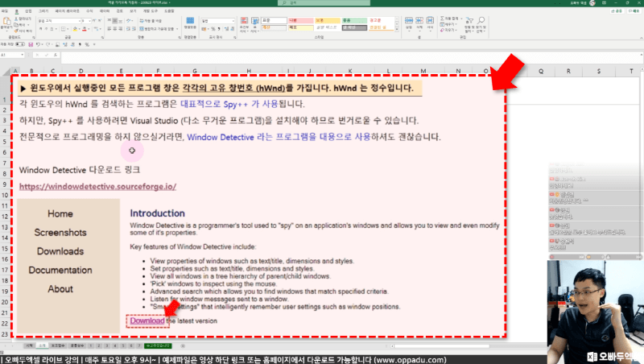Viewport: 644px width, 364px height.
Task: Click the Borders icon in font group
Action: [64, 29]
